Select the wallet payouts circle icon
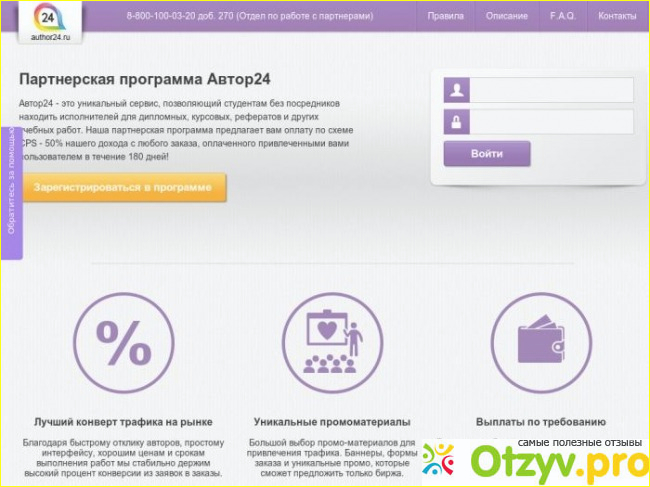Screen dimensions: 650x487 tap(540, 345)
